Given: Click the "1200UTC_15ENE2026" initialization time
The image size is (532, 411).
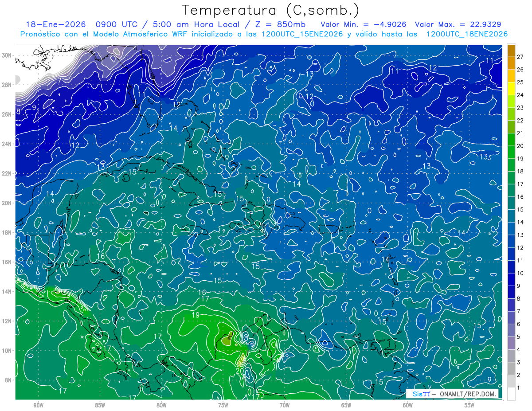Looking at the screenshot, I should pyautogui.click(x=301, y=34).
